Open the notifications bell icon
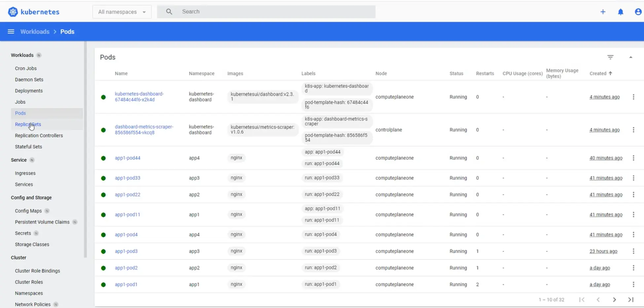The image size is (644, 308). coord(621,12)
